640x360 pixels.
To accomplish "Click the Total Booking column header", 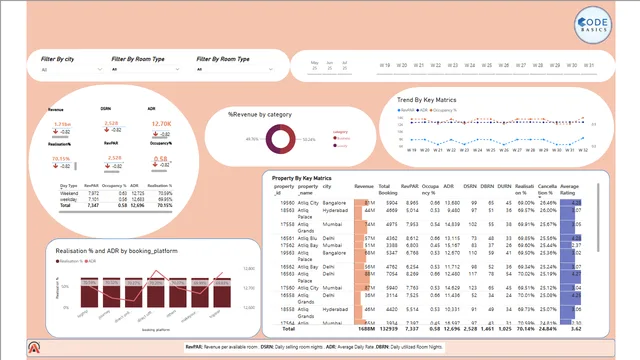I will coord(387,189).
